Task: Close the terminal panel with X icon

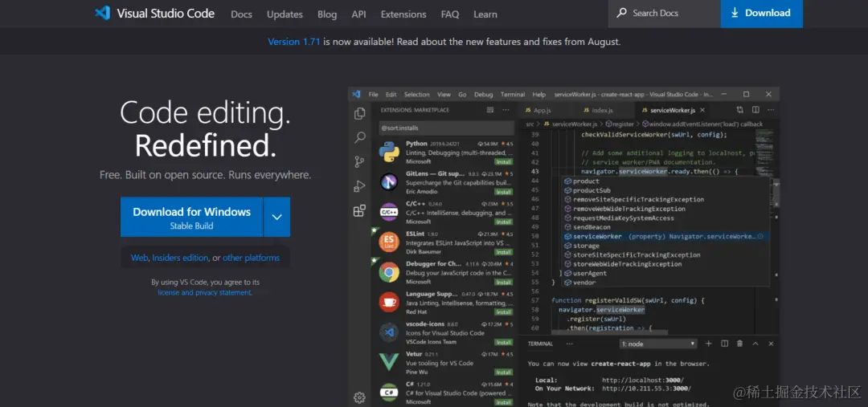Action: [x=771, y=344]
